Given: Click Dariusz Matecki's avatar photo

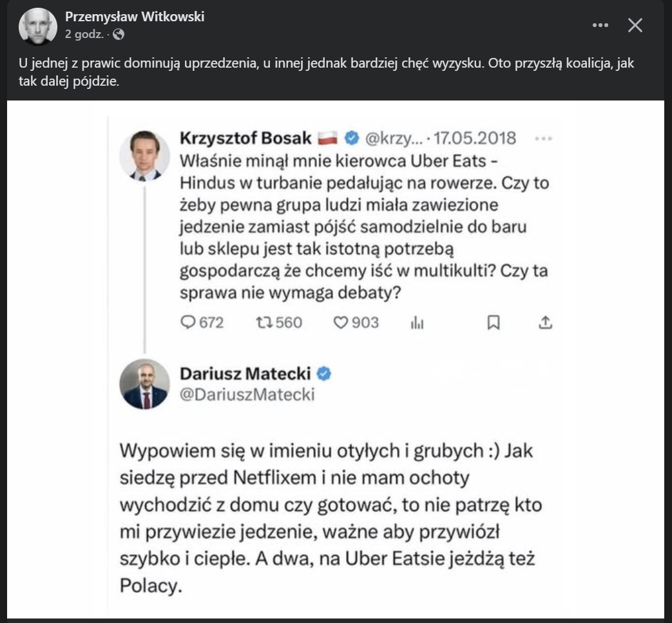Looking at the screenshot, I should click(144, 385).
